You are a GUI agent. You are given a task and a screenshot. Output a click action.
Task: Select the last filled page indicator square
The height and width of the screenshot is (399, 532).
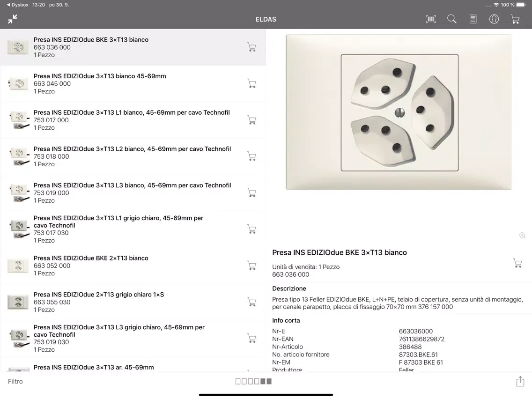(269, 381)
